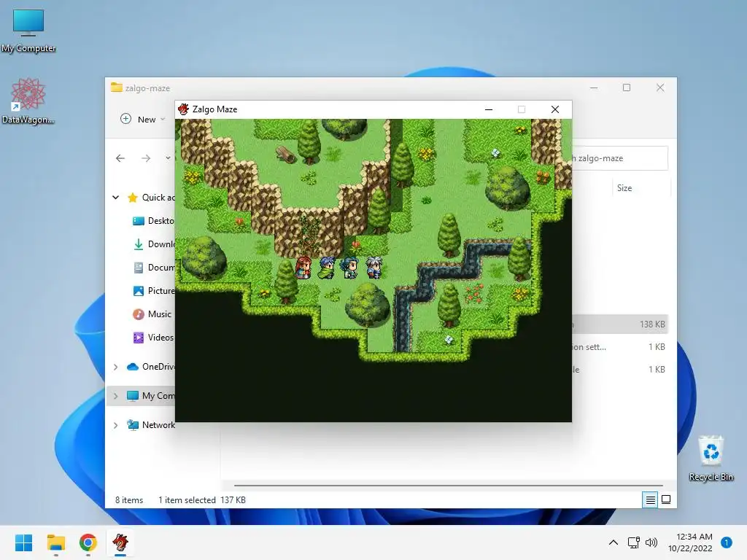Sort files by Size column

pos(624,188)
